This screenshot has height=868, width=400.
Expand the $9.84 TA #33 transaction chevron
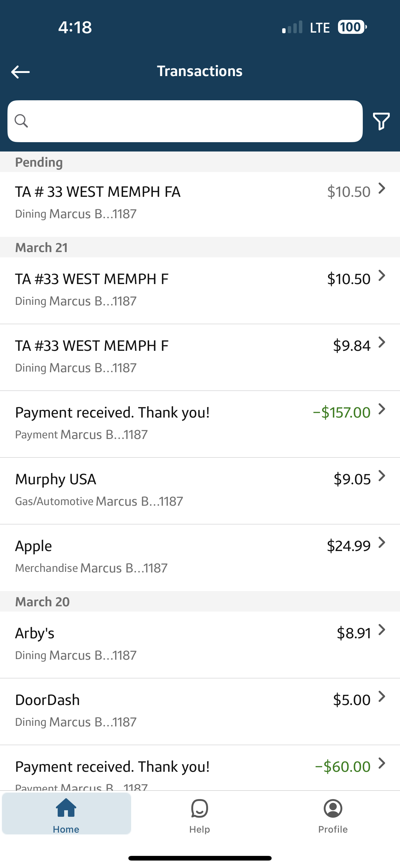coord(381,342)
